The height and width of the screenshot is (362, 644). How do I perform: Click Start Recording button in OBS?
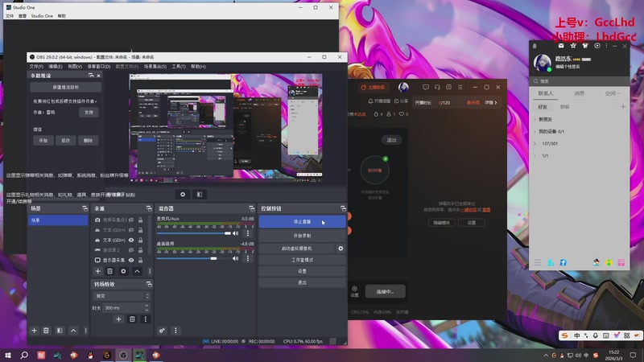[303, 236]
